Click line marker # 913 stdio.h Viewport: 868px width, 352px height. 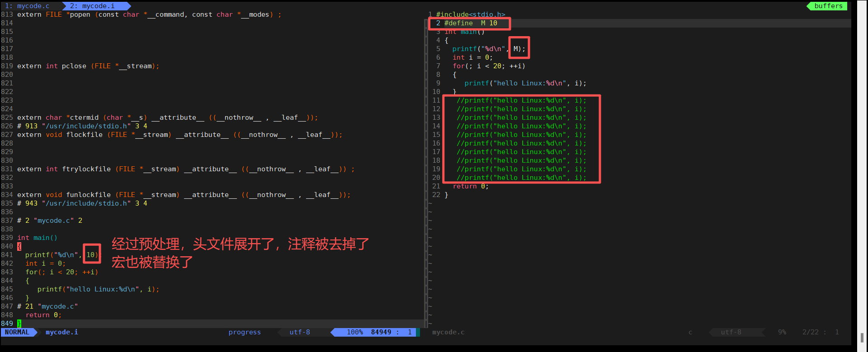(82, 126)
